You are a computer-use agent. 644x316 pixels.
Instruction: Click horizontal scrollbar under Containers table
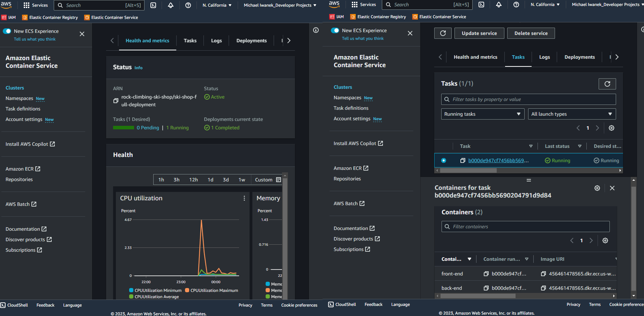coord(478,296)
